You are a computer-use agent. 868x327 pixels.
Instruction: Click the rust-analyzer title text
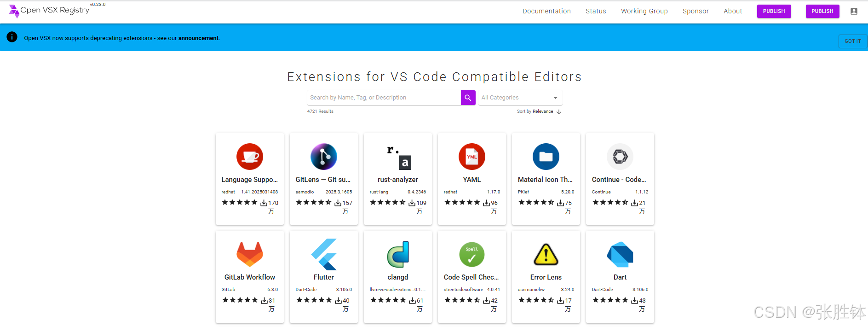(398, 180)
